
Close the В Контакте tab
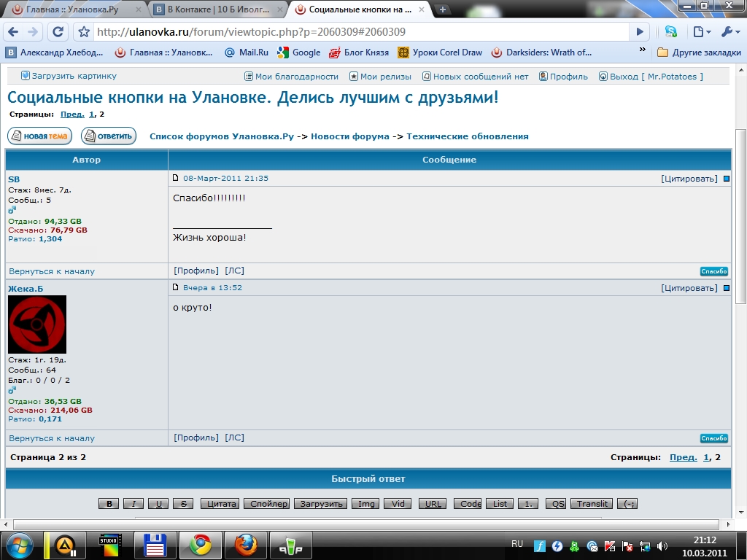pos(280,9)
